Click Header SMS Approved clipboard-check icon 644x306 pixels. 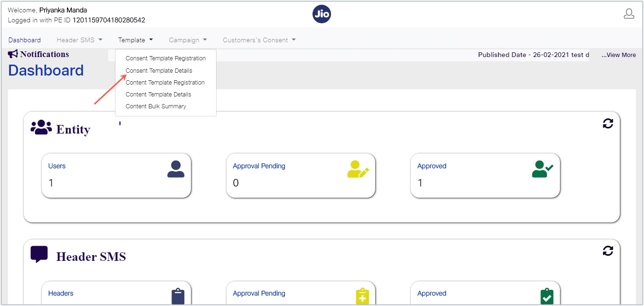547,296
